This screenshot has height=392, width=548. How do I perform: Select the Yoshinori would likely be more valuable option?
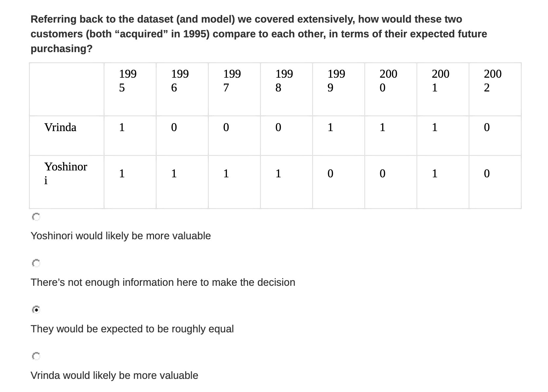click(36, 217)
